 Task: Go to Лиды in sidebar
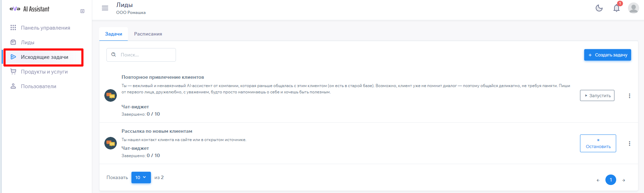click(27, 43)
